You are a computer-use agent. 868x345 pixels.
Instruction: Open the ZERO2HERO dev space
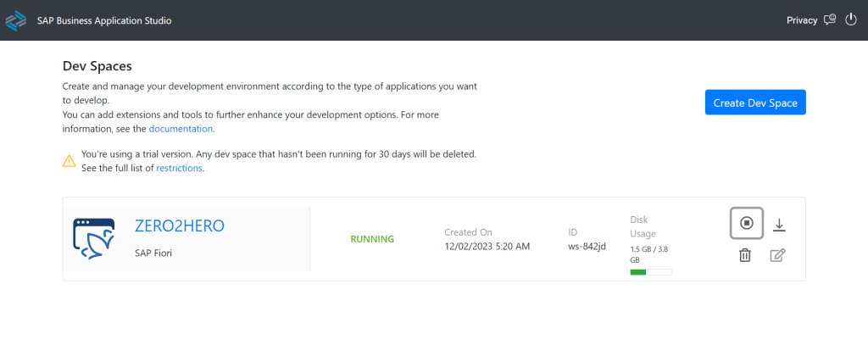point(179,225)
